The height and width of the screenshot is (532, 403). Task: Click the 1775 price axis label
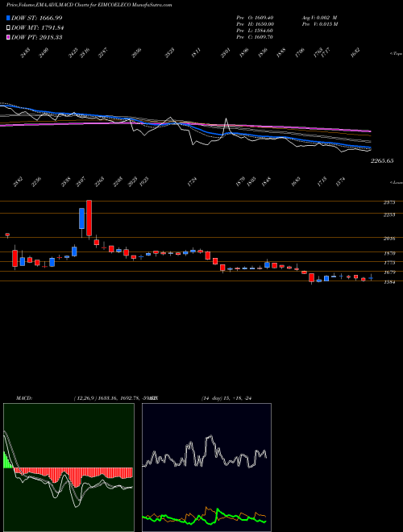coord(389,263)
